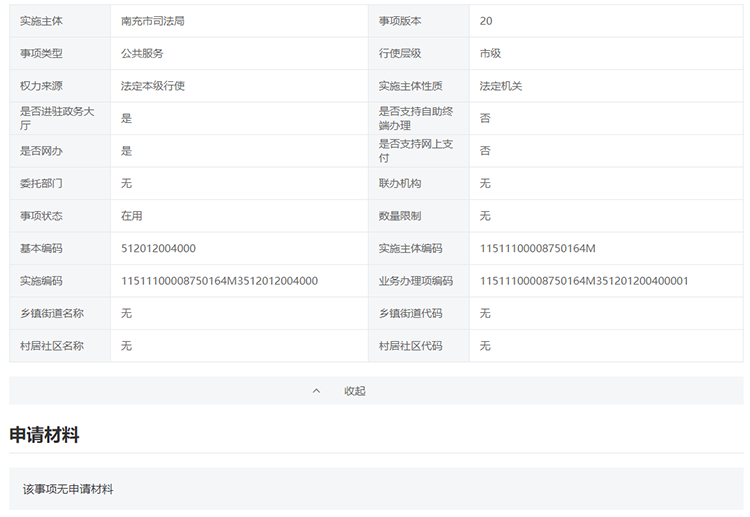The width and height of the screenshot is (750, 517).
Task: Select the 法定机关 value cell
Action: pos(501,86)
